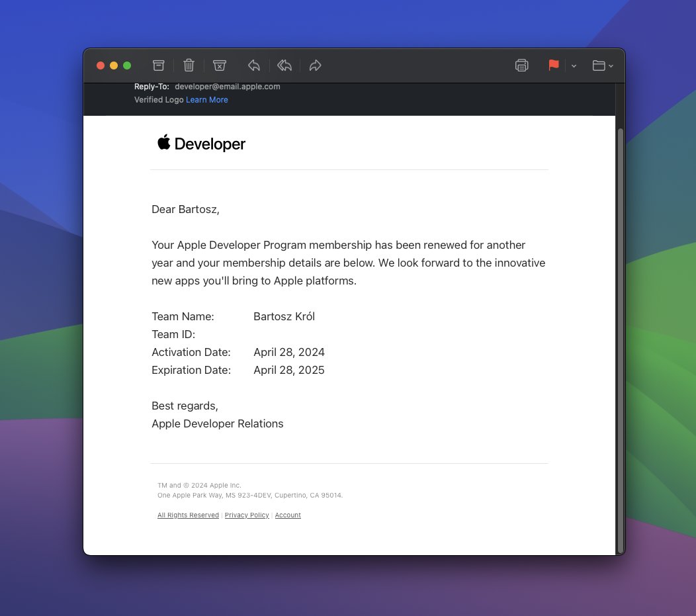This screenshot has width=696, height=616.
Task: Minimize the mail window with yellow button
Action: 114,66
